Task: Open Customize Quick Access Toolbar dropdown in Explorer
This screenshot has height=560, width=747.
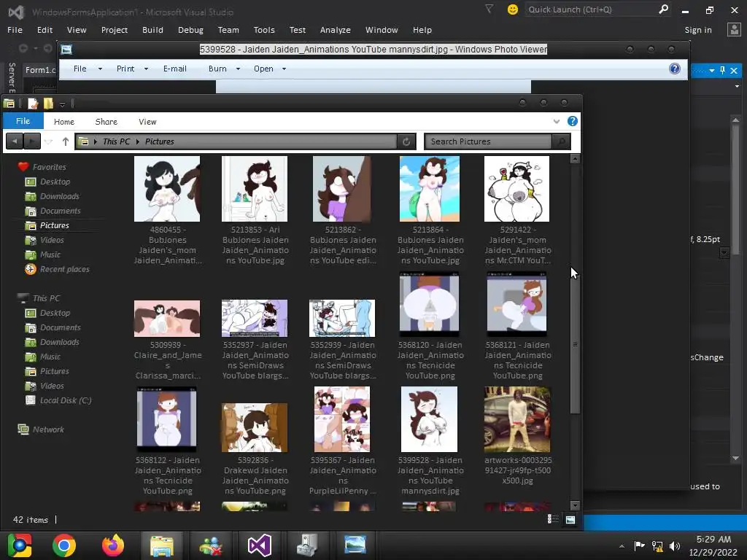Action: pyautogui.click(x=62, y=104)
